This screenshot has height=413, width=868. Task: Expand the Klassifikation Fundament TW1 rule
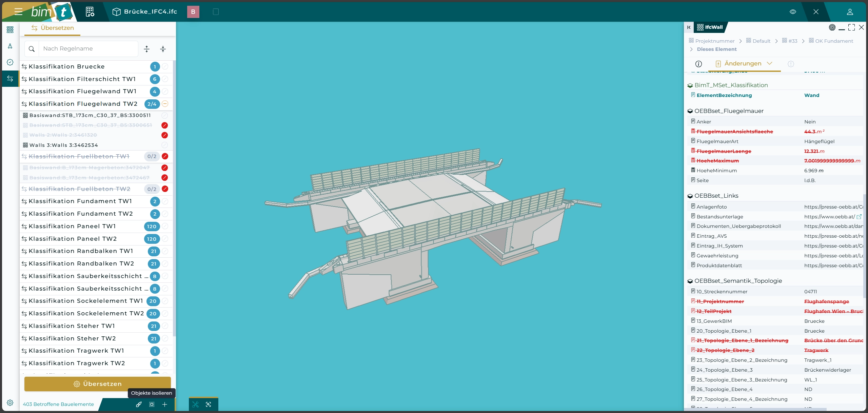[x=80, y=201]
